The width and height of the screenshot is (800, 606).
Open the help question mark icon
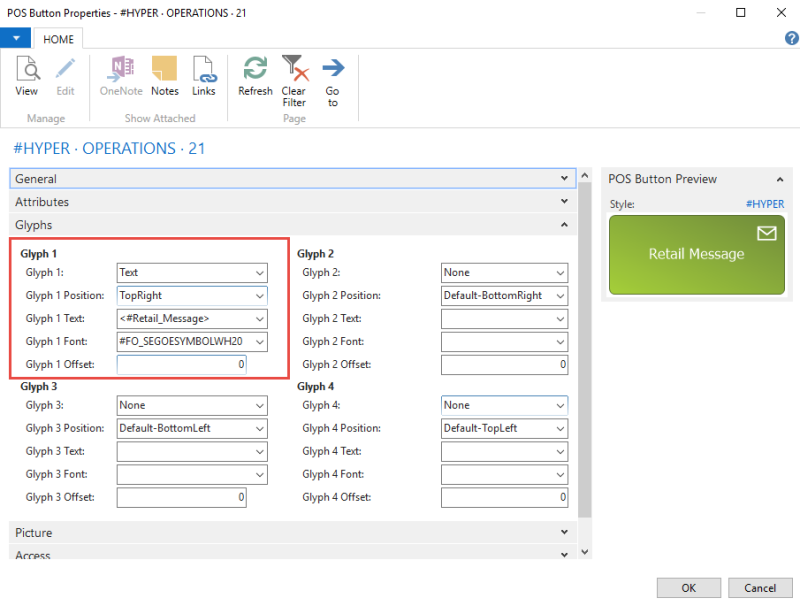pyautogui.click(x=791, y=38)
